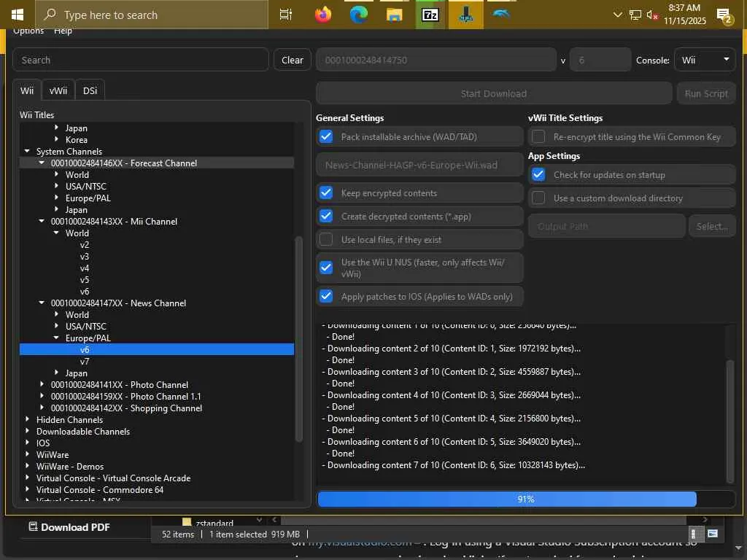
Task: Switch Explorer to large thumbnails view icon
Action: click(713, 533)
